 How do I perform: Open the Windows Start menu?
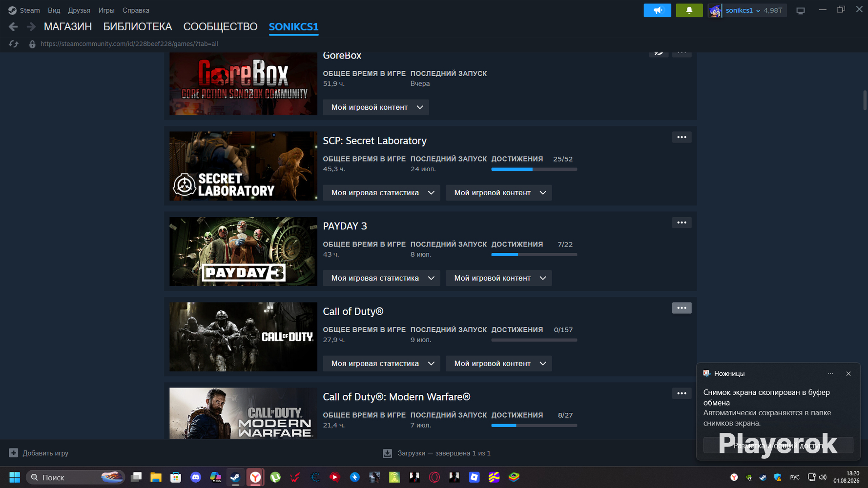[x=15, y=477]
